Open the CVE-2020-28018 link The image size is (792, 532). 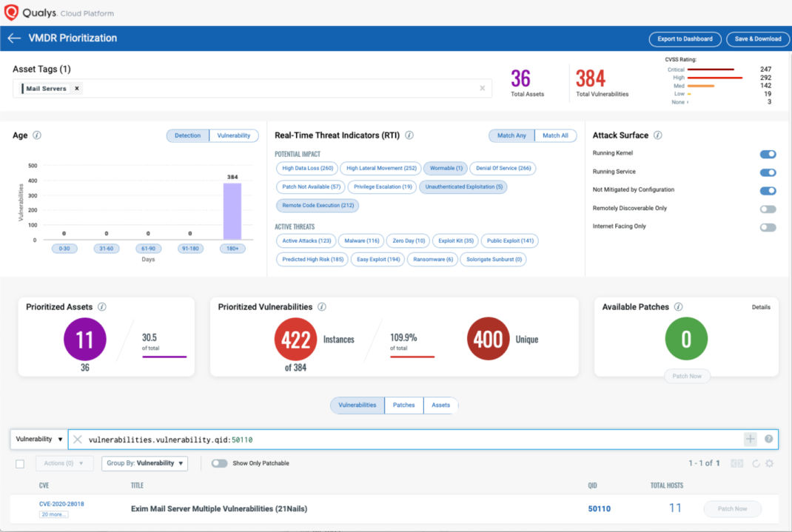[x=61, y=504]
